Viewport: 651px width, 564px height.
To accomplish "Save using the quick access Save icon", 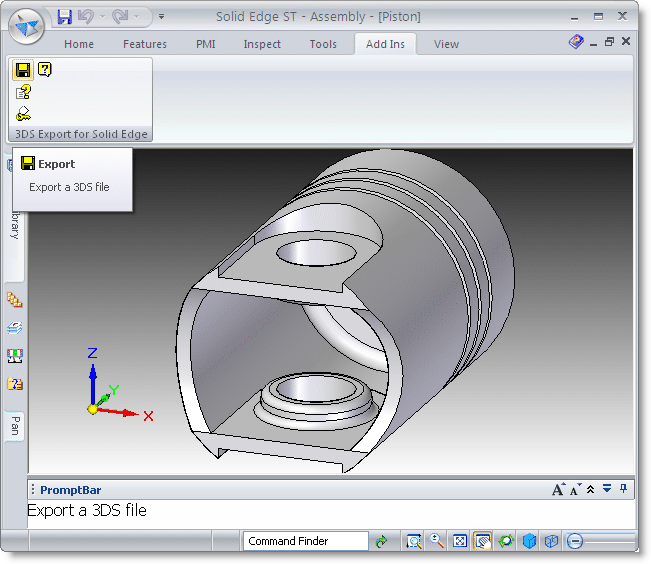I will pyautogui.click(x=64, y=17).
